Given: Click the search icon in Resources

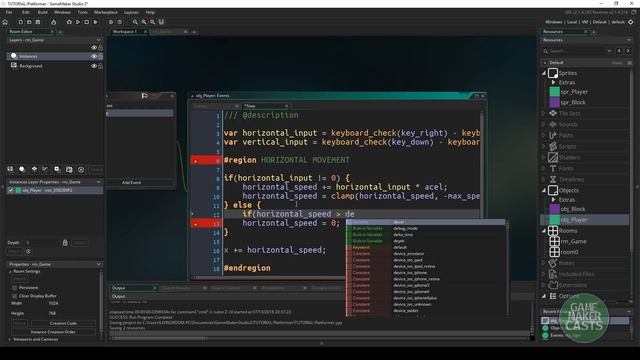Looking at the screenshot, I should (546, 51).
